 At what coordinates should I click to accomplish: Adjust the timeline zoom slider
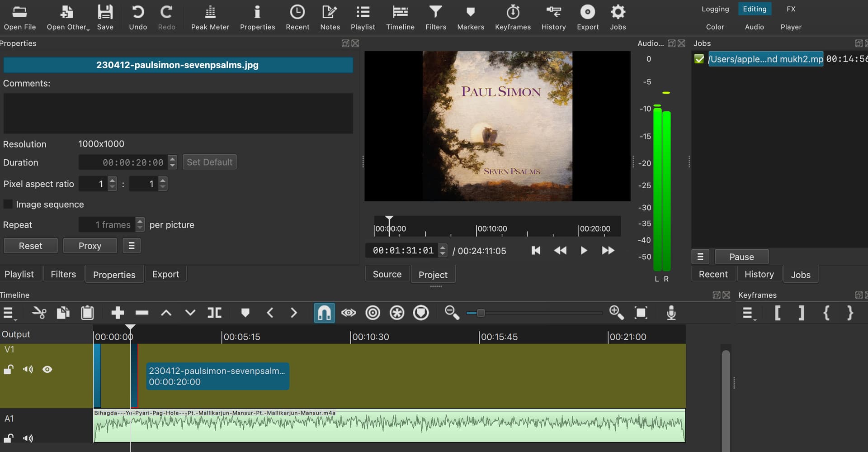point(480,312)
